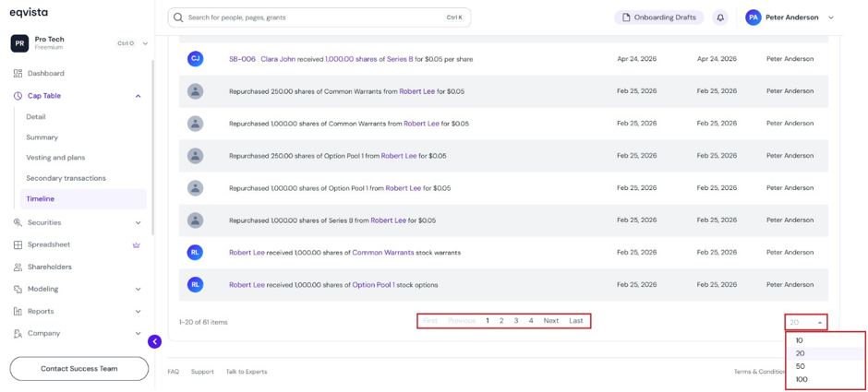Click the Onboarding Drafts document icon
Screen dimensions: 868x392
click(x=627, y=18)
